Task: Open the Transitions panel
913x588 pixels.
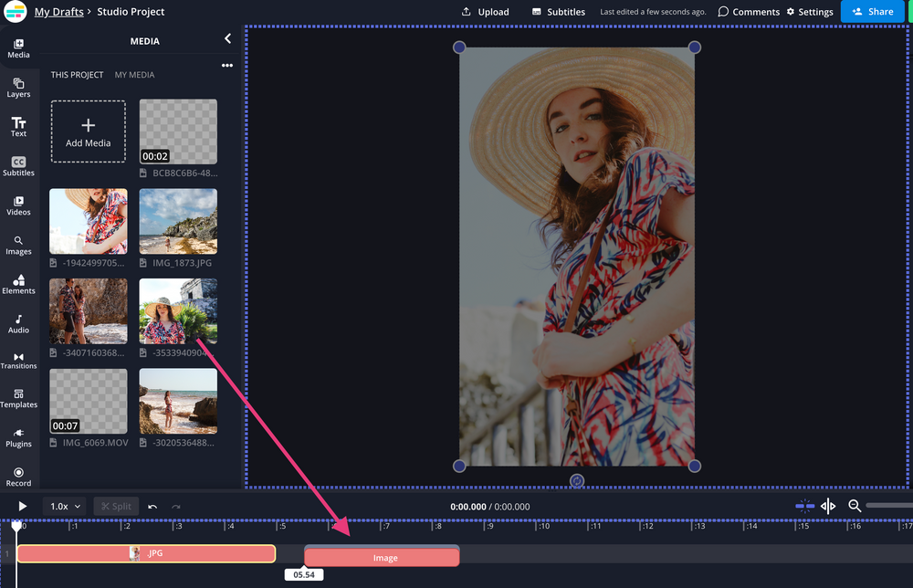Action: tap(18, 362)
